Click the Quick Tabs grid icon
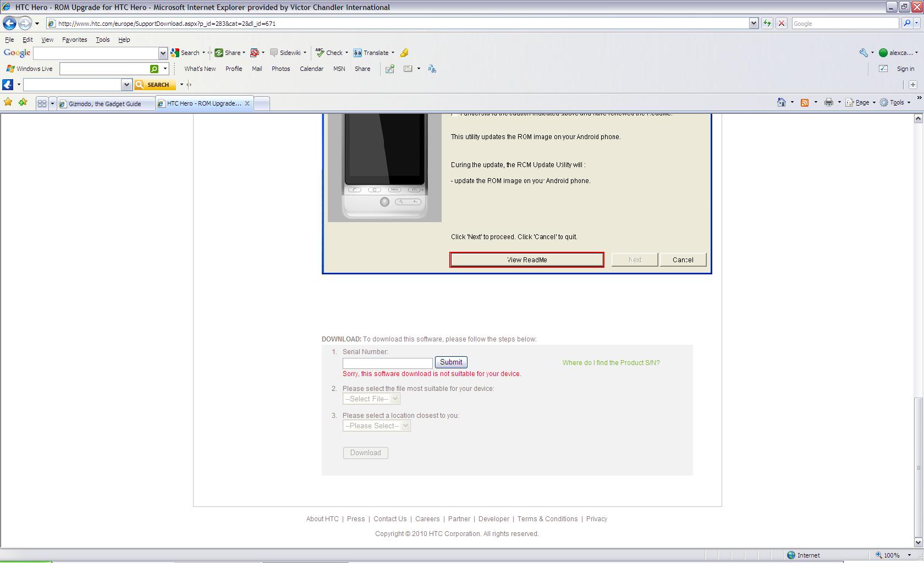Image resolution: width=924 pixels, height=563 pixels. point(42,103)
